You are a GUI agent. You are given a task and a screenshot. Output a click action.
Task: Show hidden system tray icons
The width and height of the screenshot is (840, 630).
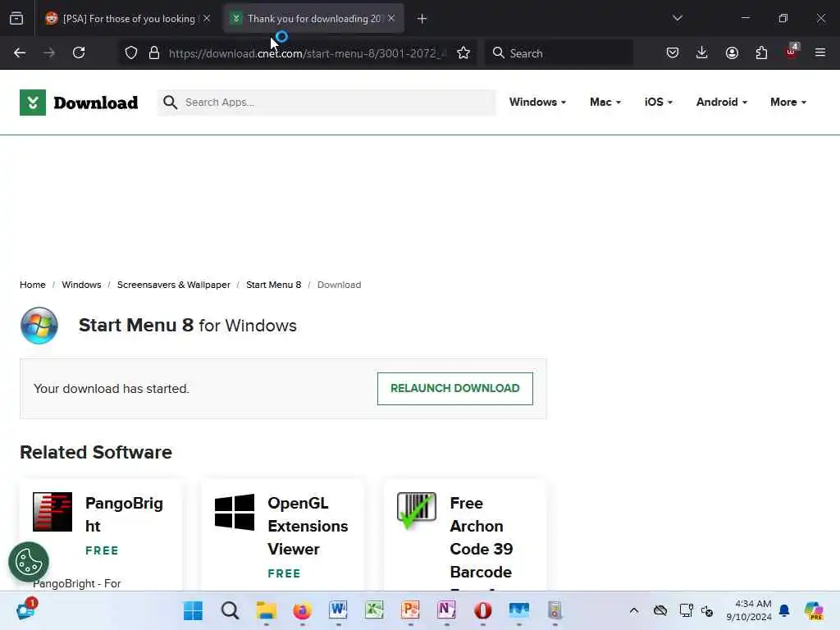coord(634,610)
